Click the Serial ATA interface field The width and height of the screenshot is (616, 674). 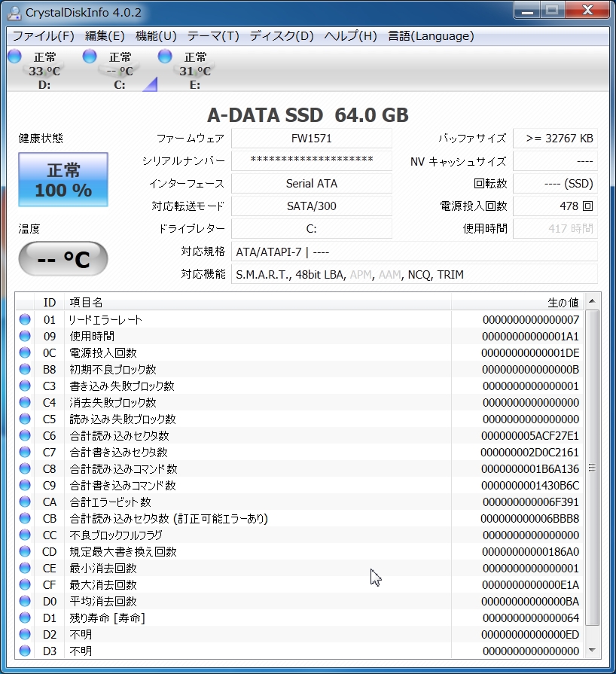coord(312,184)
